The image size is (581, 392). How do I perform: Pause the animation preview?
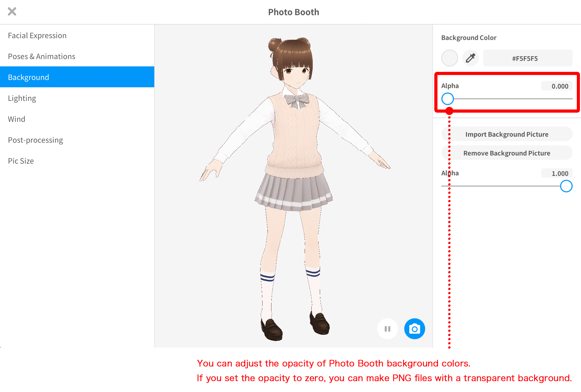click(388, 328)
